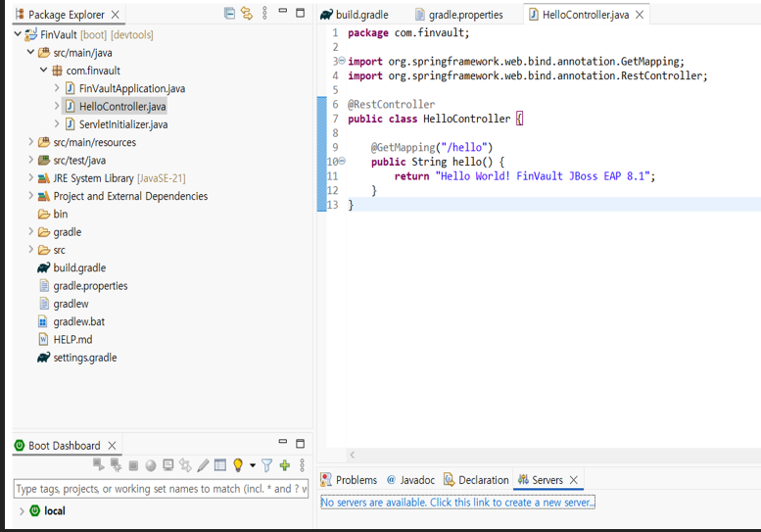This screenshot has height=532, width=761.
Task: Click the Boot Dashboard stop square icon
Action: [x=133, y=465]
